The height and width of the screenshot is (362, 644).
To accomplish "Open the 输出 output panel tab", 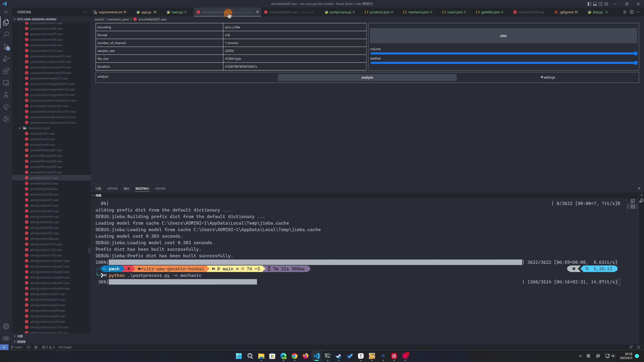I will 126,189.
